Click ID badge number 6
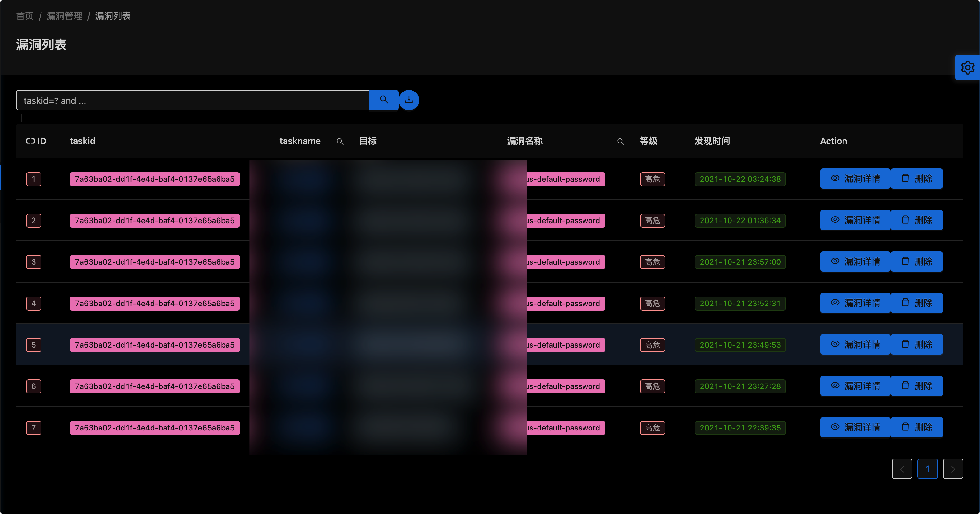The height and width of the screenshot is (514, 980). 33,386
